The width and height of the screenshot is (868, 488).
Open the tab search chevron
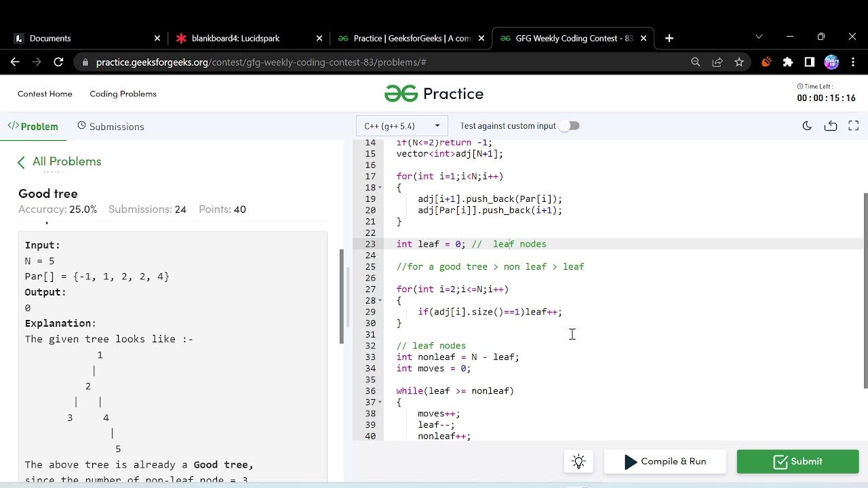click(x=759, y=37)
